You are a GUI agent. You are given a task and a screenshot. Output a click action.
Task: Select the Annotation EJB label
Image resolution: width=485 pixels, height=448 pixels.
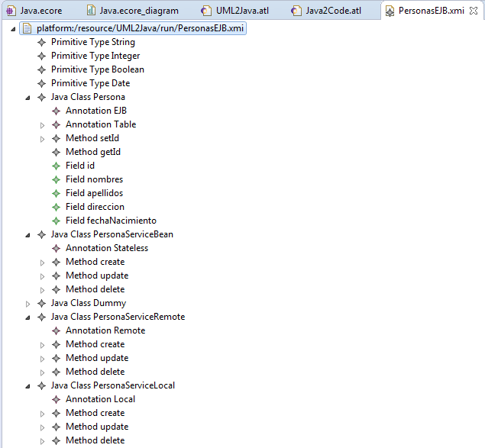click(x=96, y=111)
